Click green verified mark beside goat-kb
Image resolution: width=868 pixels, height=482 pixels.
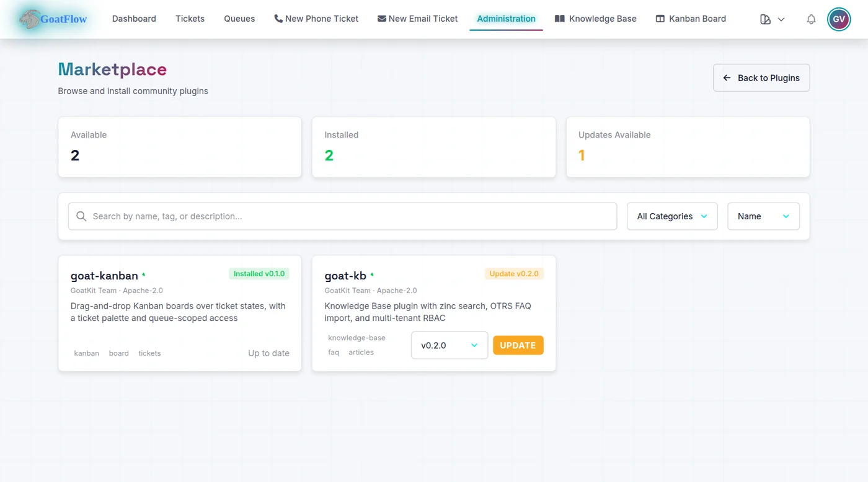372,274
